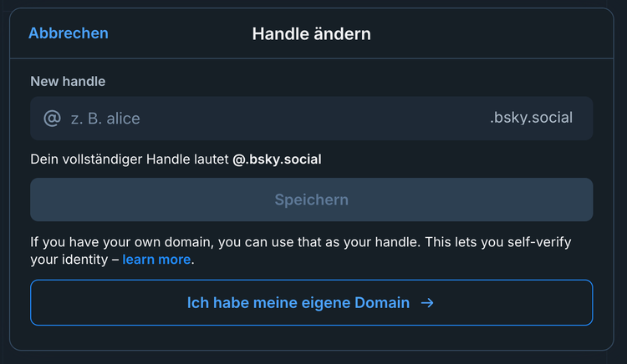Click the empty middle of handle input
This screenshot has width=627, height=364.
tap(318, 118)
